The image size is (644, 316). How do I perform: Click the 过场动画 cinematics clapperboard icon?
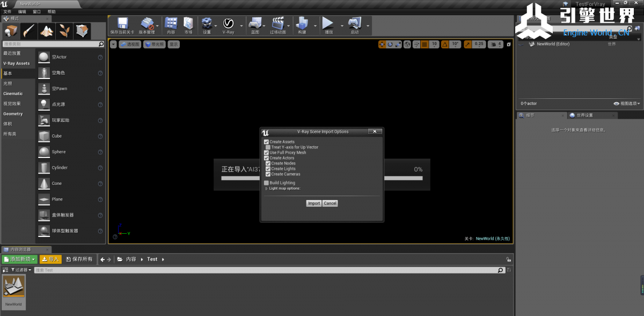278,23
